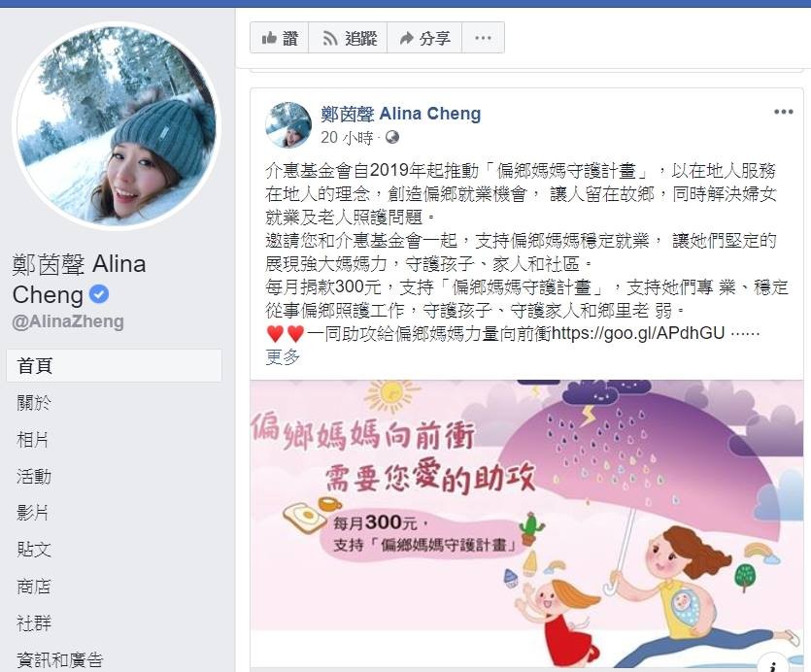Click the 20 小時 post timestamp
Viewport: 811px width, 672px height.
tap(347, 137)
